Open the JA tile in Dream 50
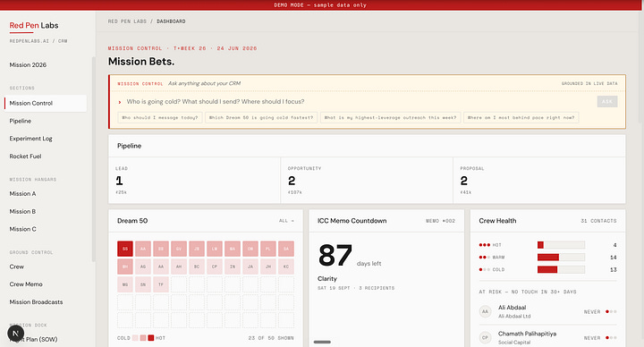 (x=250, y=267)
